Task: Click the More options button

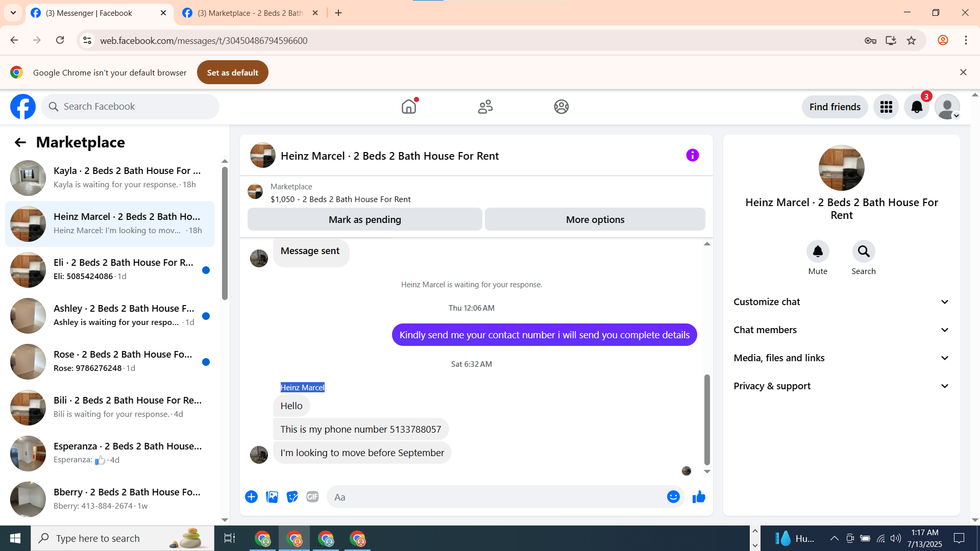Action: tap(595, 219)
